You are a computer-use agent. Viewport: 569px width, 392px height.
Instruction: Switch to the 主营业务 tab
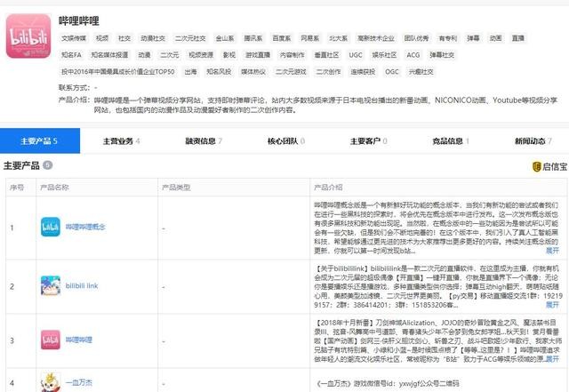[120, 140]
